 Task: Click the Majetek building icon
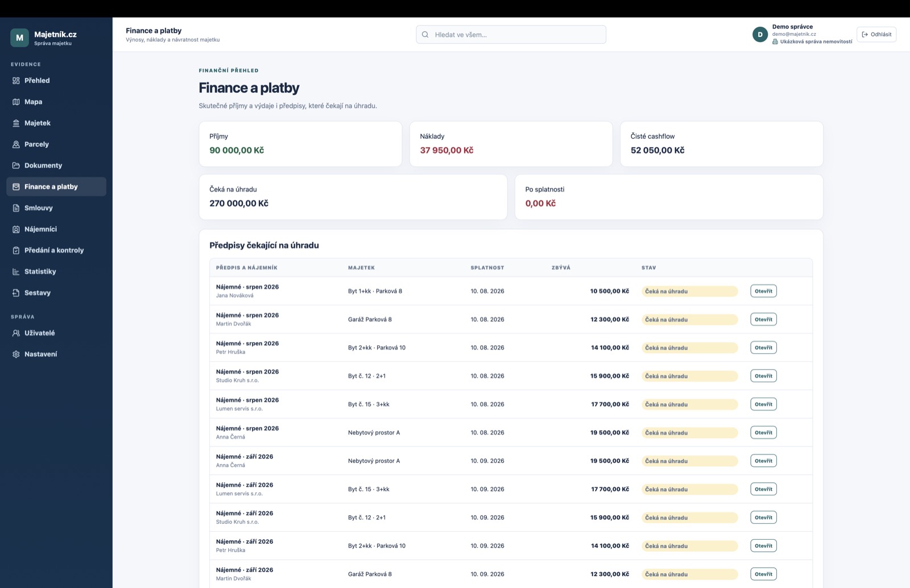16,123
